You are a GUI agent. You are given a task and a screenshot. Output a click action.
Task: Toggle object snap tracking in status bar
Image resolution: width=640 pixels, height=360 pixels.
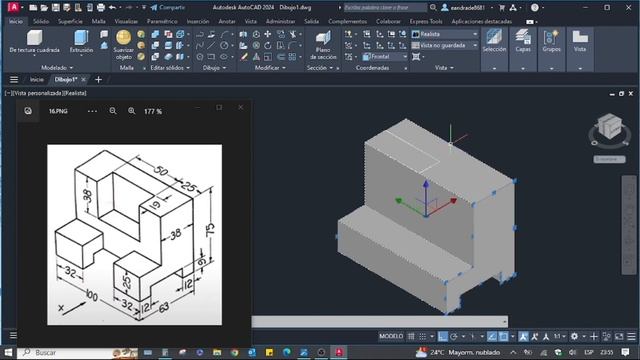[x=492, y=336]
